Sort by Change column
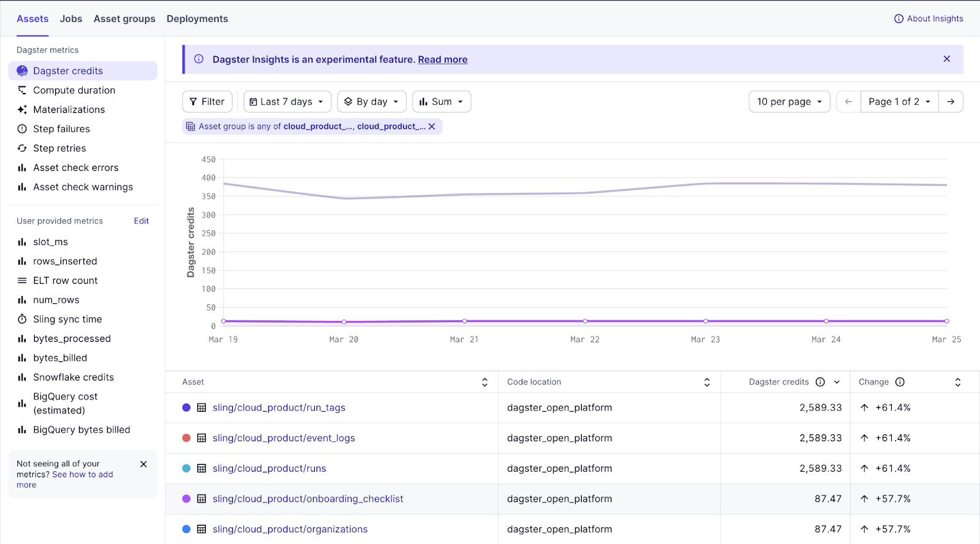980x544 pixels. tap(958, 382)
